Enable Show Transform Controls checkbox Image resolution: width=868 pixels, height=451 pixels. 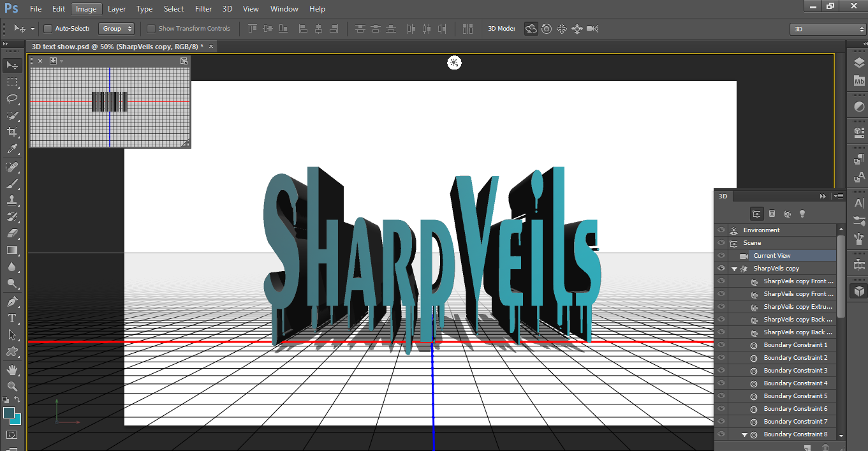151,29
